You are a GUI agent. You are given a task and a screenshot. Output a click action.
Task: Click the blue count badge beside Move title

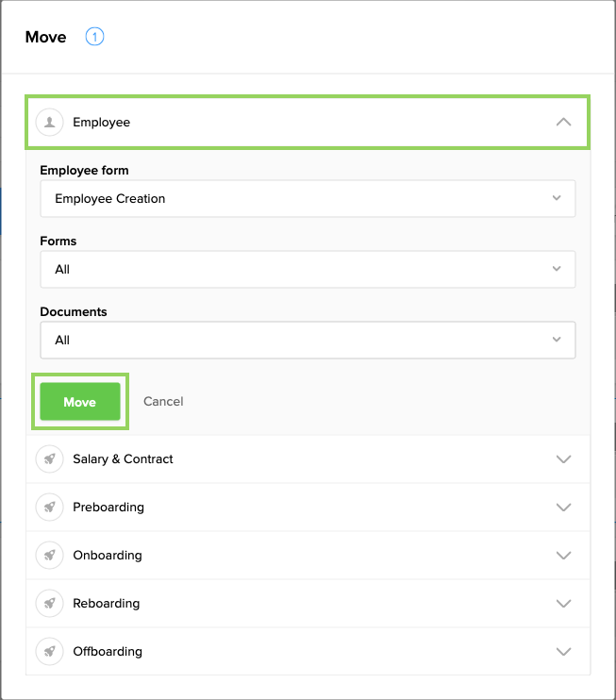click(94, 38)
